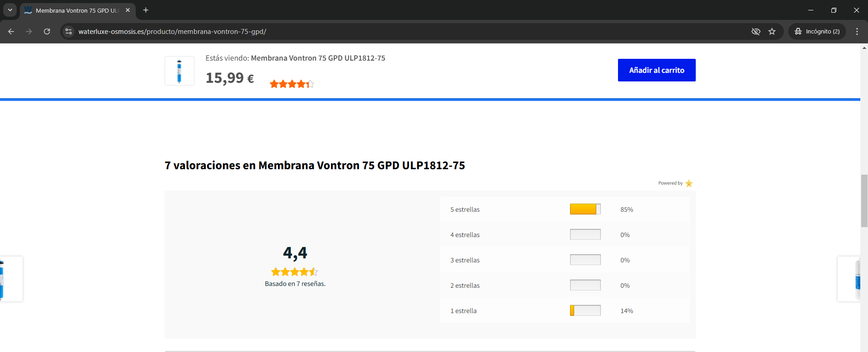The image size is (868, 352).
Task: Restore down the browser window
Action: click(834, 10)
